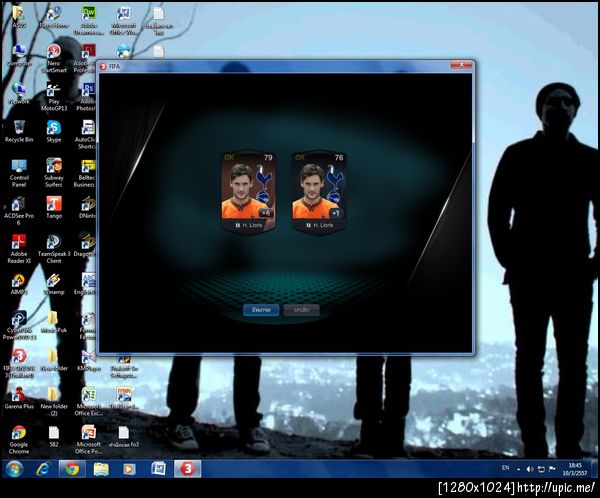
Task: Click the blue upgrade button in FIFA window
Action: 261,310
